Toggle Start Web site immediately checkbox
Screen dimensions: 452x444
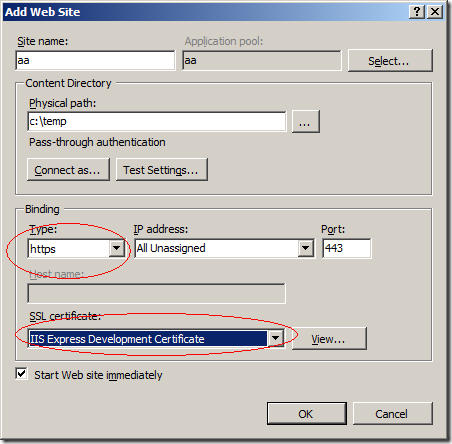pyautogui.click(x=22, y=374)
